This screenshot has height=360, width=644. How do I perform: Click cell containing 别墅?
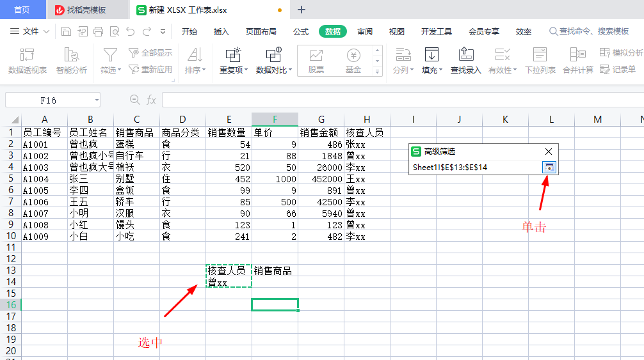136,179
